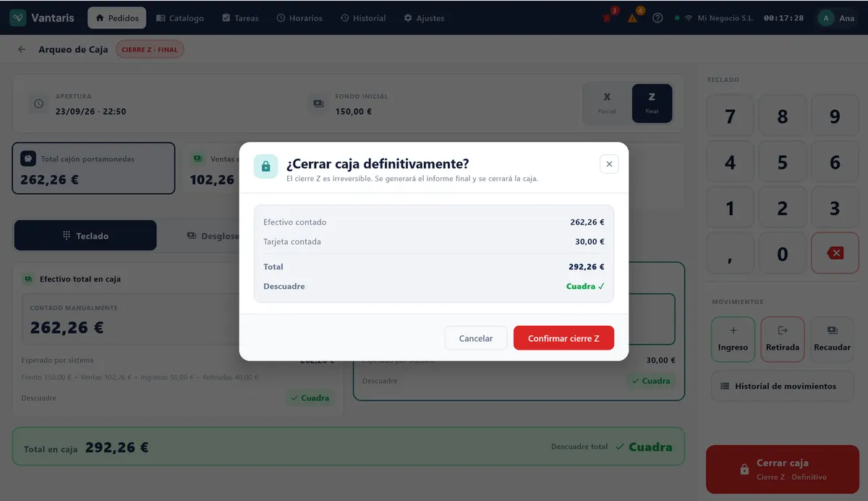Tap keypad number 3

coord(835,209)
